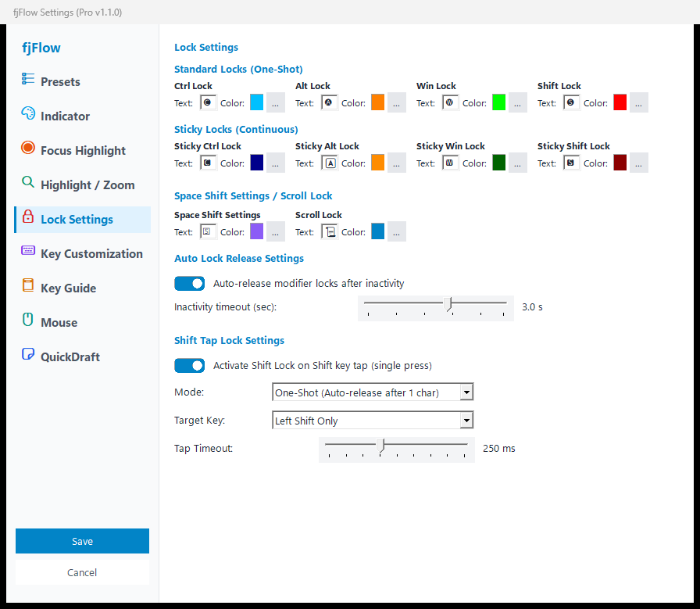Click the Scroll Lock text field
Viewport: 700px width, 609px height.
point(329,232)
